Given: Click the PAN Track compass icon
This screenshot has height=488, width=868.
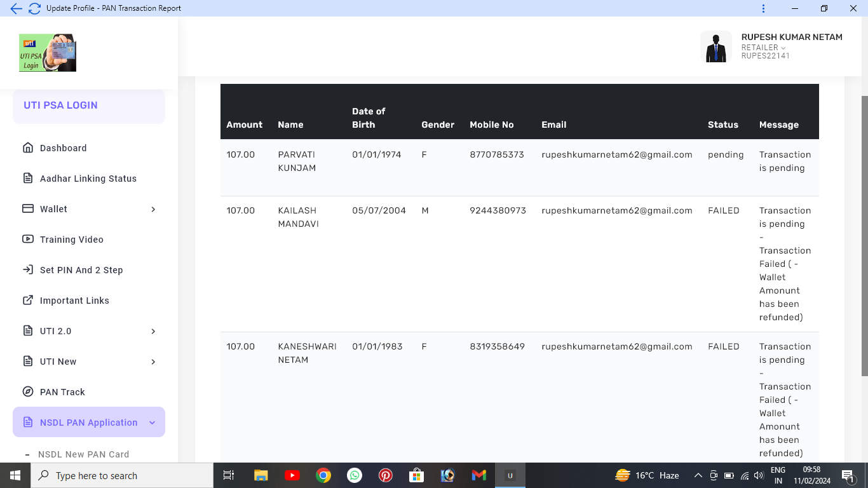Looking at the screenshot, I should click(28, 392).
